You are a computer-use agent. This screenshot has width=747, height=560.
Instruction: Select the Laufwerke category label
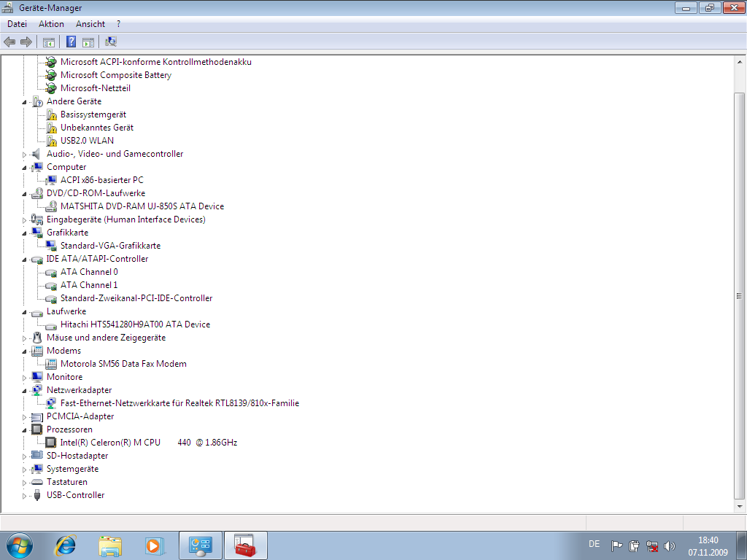pyautogui.click(x=66, y=311)
